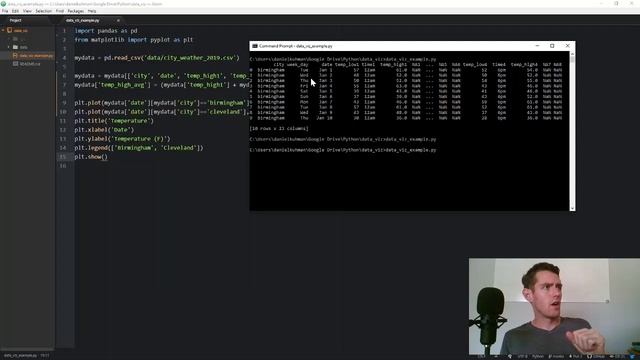This screenshot has width=640, height=360.
Task: Close the data_viz_example.py tab
Action: (118, 20)
